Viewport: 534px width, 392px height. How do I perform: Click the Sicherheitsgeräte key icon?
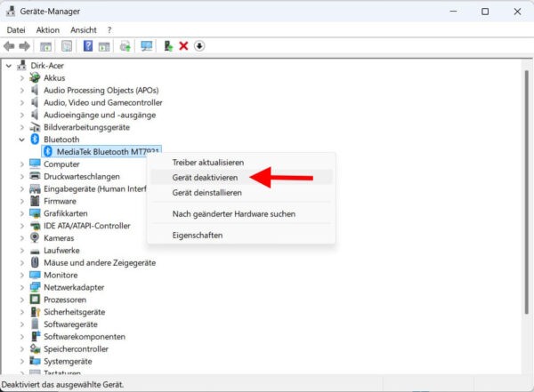(35, 312)
